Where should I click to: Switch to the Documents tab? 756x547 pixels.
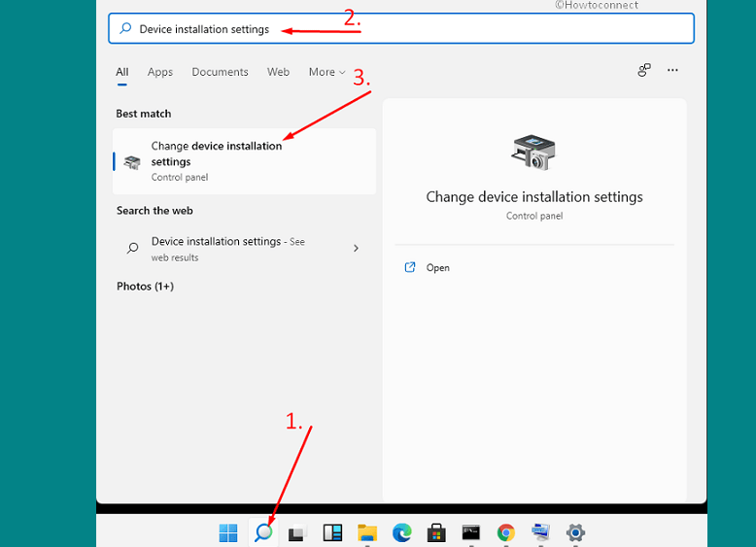point(220,72)
